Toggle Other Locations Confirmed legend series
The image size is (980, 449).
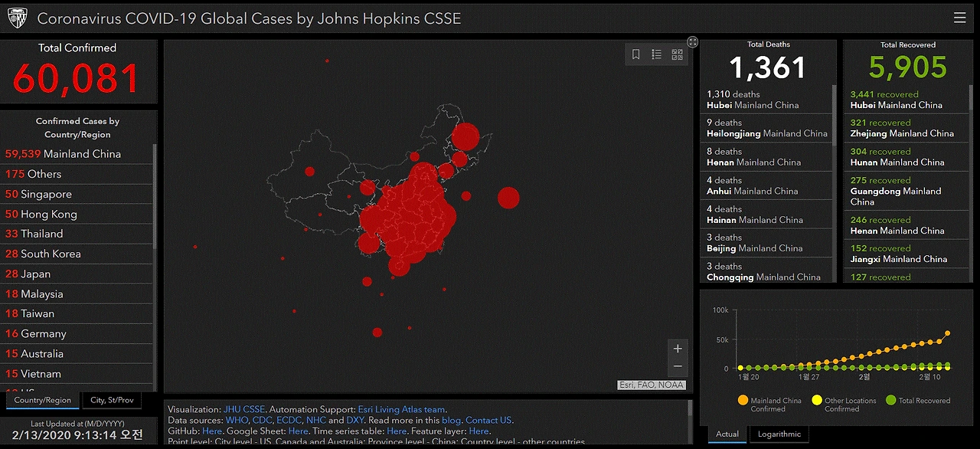[x=843, y=405]
